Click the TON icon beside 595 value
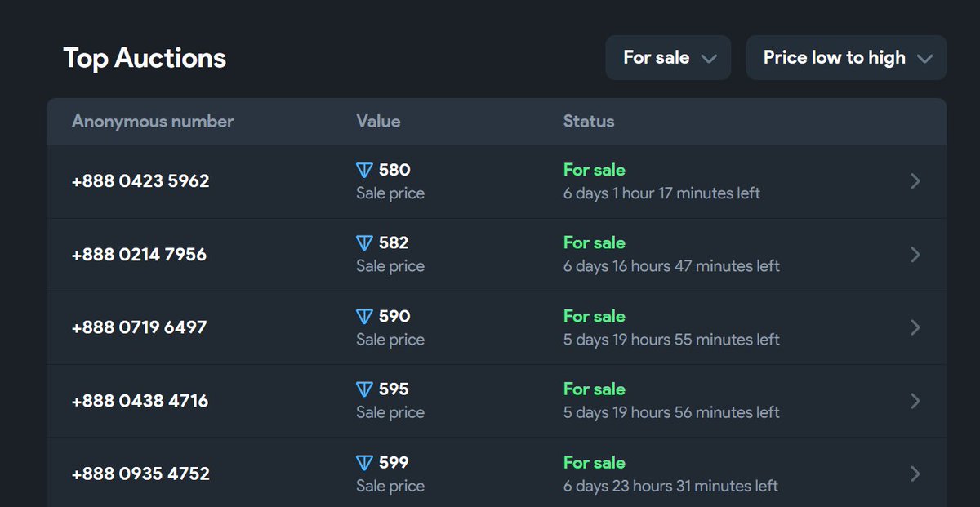 pos(364,389)
